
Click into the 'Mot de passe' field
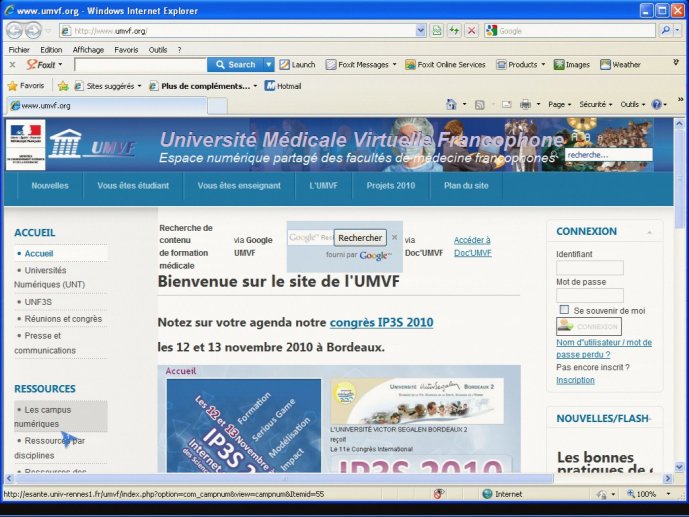(590, 295)
